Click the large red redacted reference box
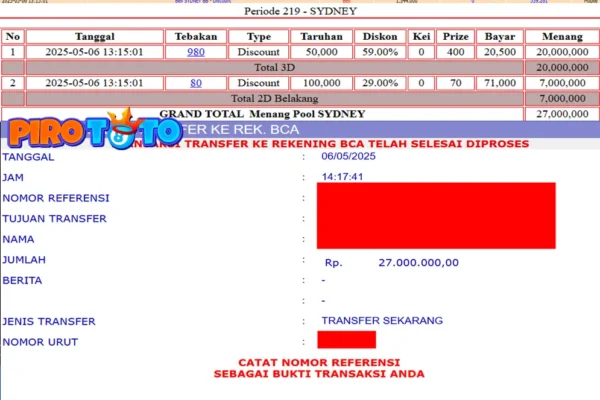Screen dimensions: 600x400 pos(435,215)
